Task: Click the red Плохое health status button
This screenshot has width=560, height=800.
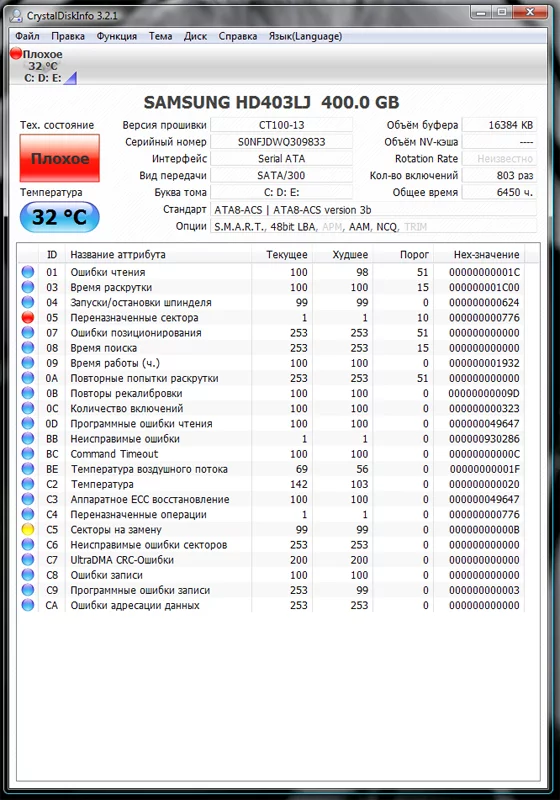Action: click(x=60, y=158)
